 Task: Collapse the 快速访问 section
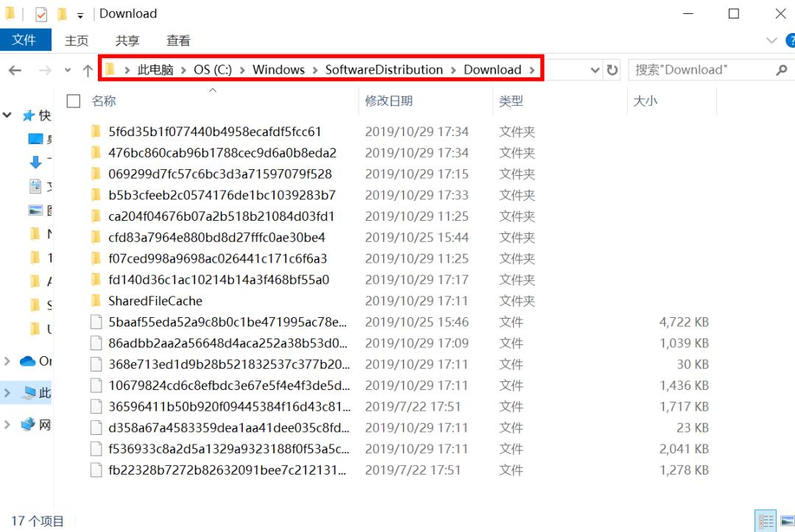(7, 115)
